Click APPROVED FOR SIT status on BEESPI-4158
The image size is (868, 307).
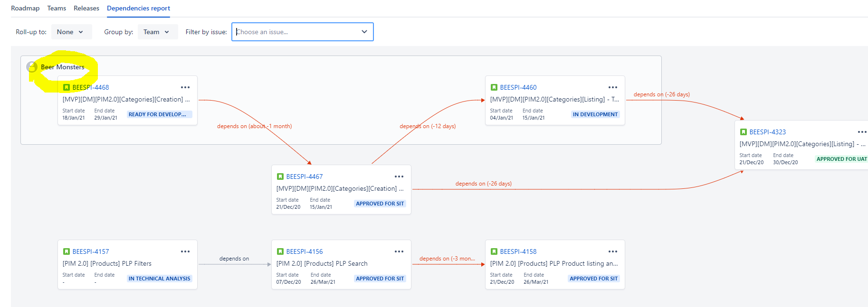point(594,279)
